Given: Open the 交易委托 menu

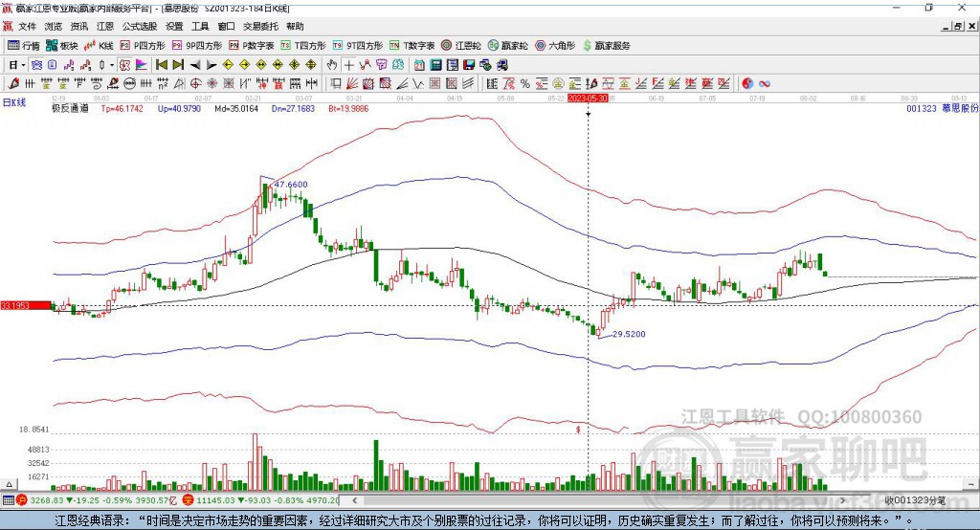Looking at the screenshot, I should click(260, 26).
